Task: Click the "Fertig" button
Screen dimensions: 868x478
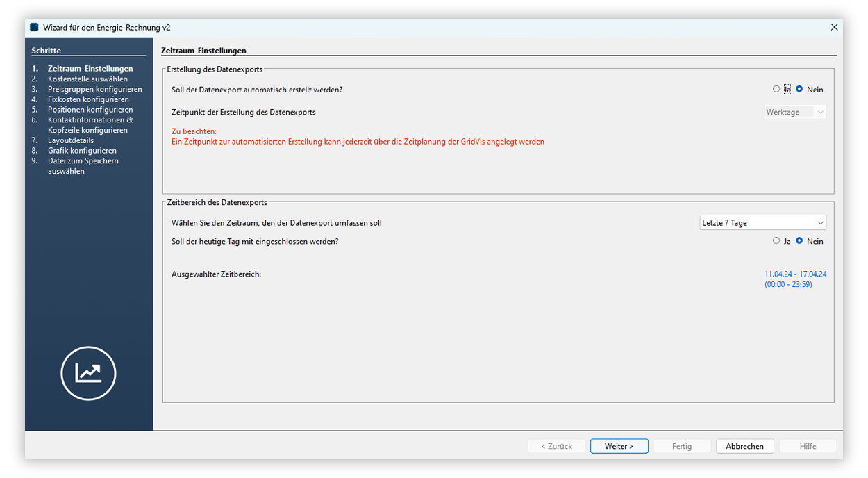Action: (x=682, y=446)
